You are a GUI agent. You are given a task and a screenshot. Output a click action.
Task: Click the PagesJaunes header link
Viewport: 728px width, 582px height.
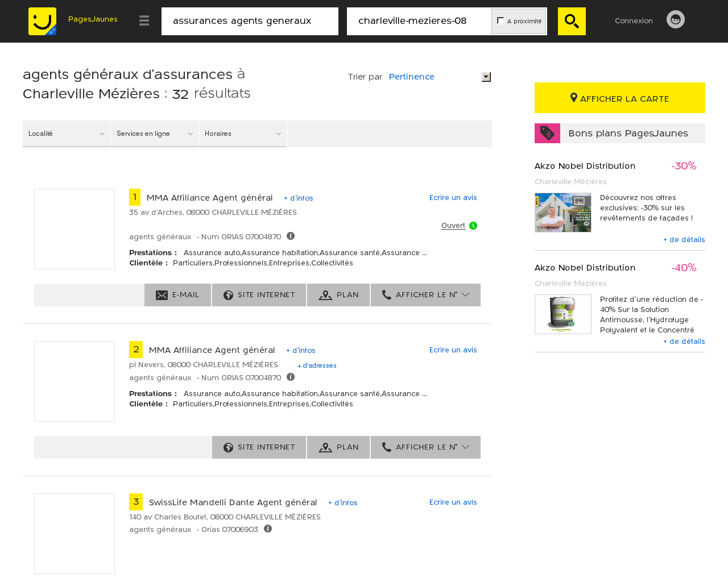[93, 19]
